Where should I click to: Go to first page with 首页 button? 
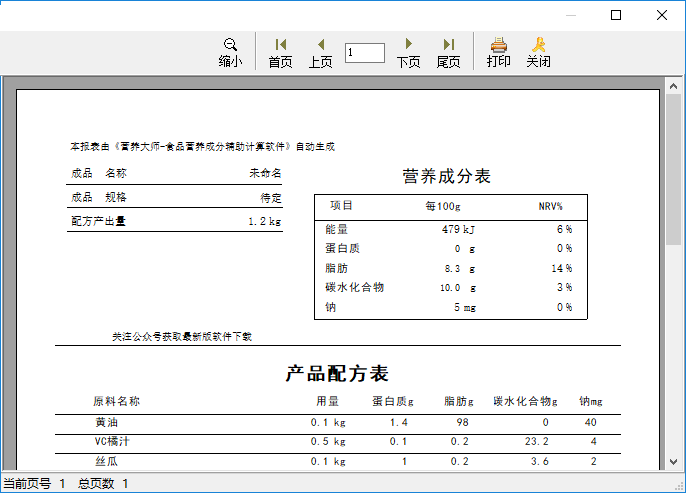[280, 53]
